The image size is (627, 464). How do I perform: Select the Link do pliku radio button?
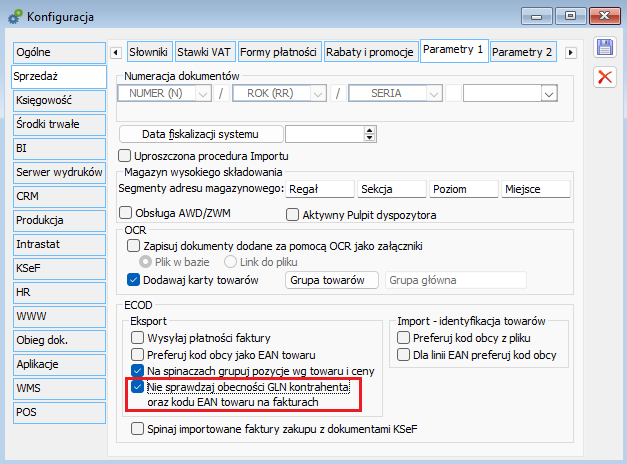[x=230, y=262]
